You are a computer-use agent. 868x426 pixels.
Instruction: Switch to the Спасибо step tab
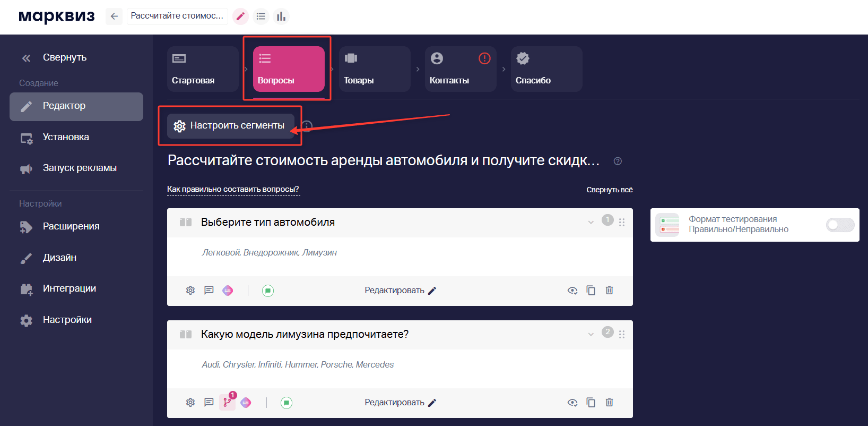[546, 69]
